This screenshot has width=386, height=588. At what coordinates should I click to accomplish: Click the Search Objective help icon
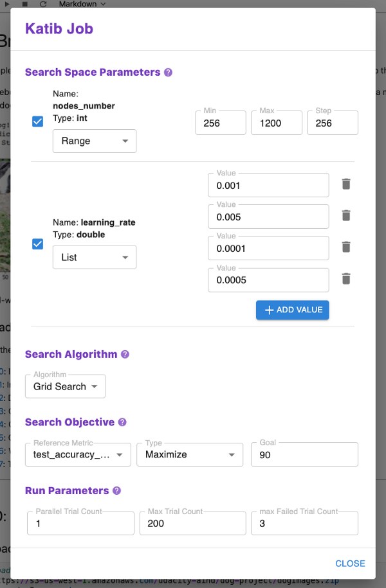point(122,422)
